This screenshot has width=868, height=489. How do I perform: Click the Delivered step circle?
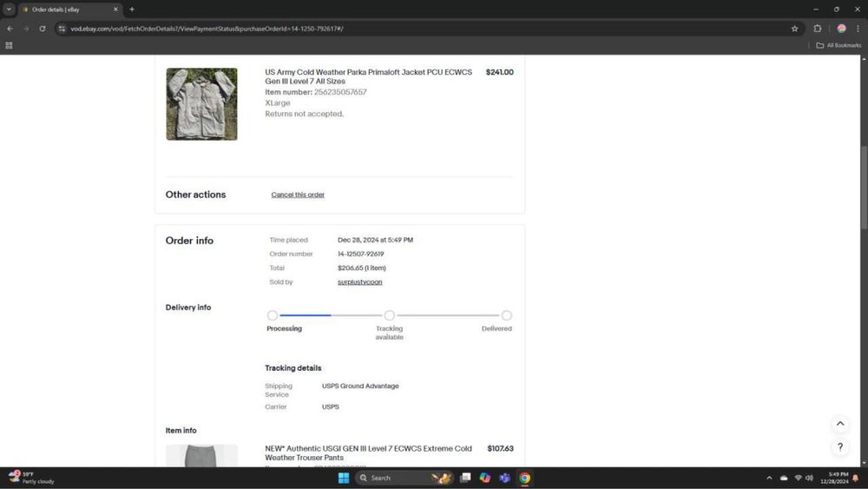(507, 315)
